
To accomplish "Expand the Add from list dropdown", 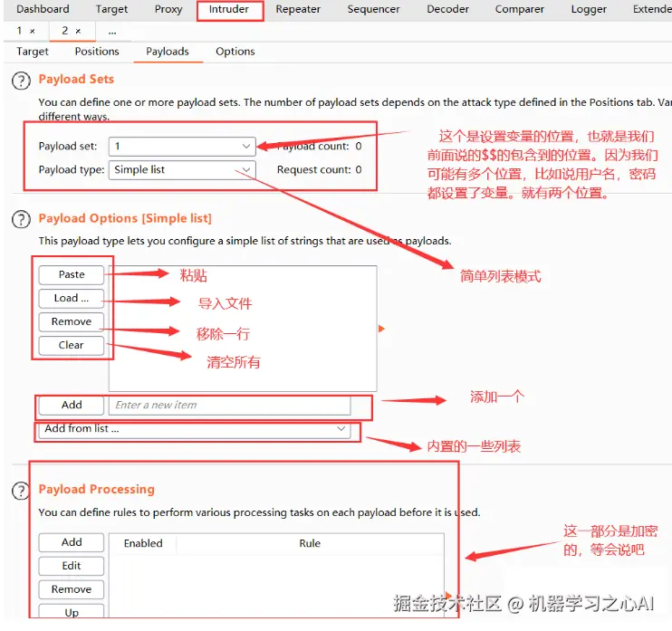I will [195, 429].
